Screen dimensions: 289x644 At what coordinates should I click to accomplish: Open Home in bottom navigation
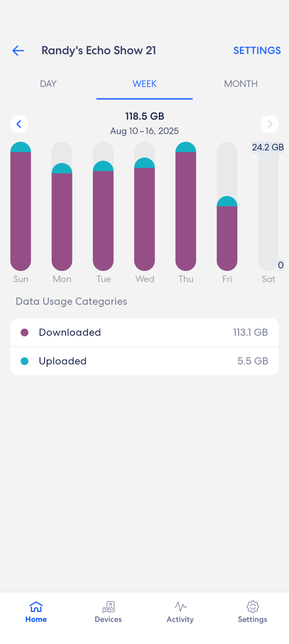[36, 612]
